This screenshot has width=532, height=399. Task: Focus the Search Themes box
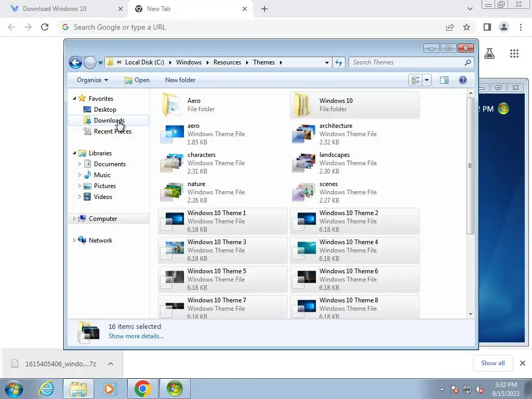point(407,62)
